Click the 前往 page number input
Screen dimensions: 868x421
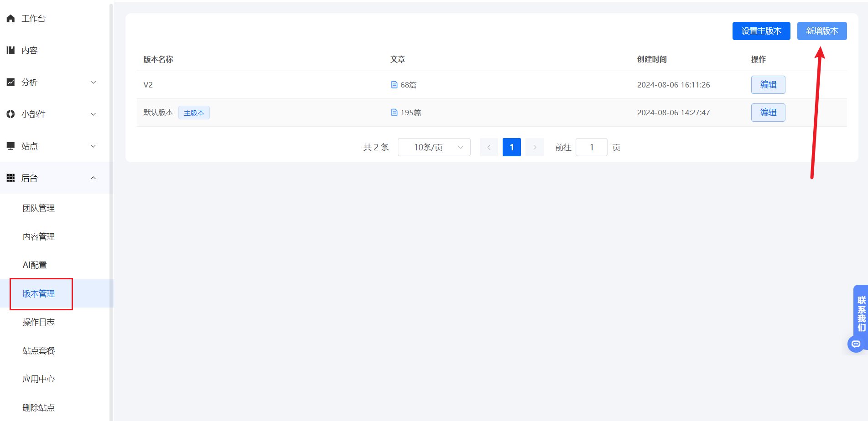[592, 147]
